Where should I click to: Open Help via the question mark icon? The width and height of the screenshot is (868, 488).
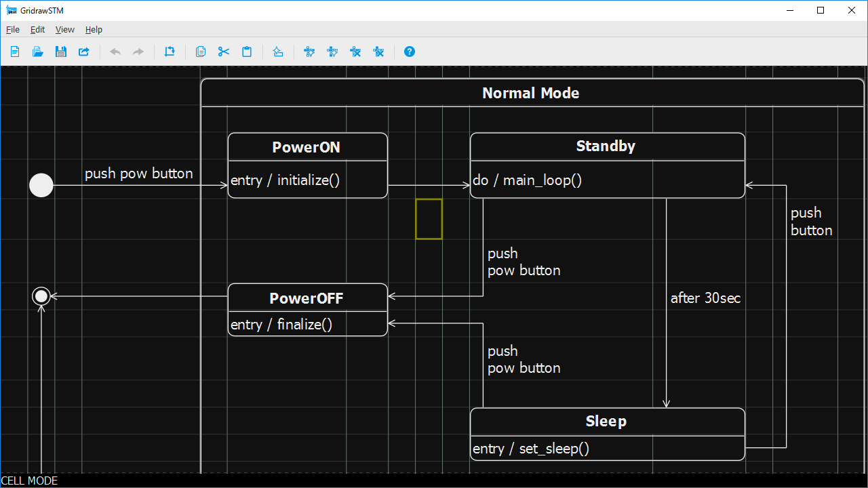click(410, 52)
